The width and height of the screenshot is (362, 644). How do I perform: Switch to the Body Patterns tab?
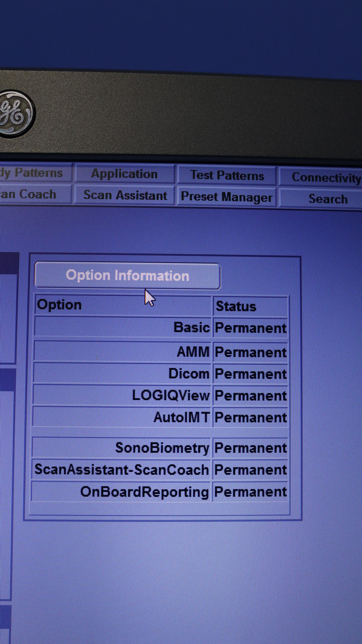(x=35, y=173)
